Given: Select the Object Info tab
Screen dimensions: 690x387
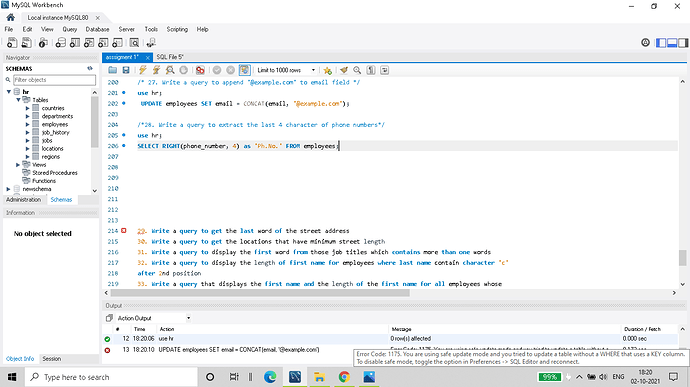Looking at the screenshot, I should tap(20, 359).
